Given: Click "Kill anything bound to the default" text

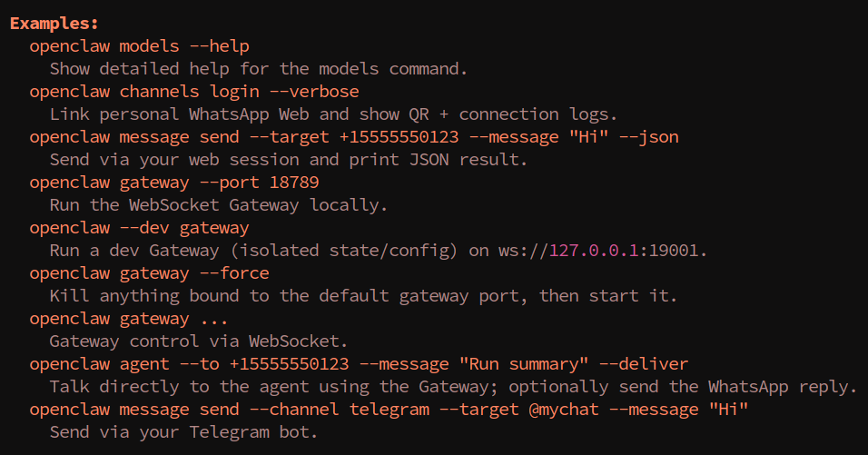Looking at the screenshot, I should click(x=219, y=295).
